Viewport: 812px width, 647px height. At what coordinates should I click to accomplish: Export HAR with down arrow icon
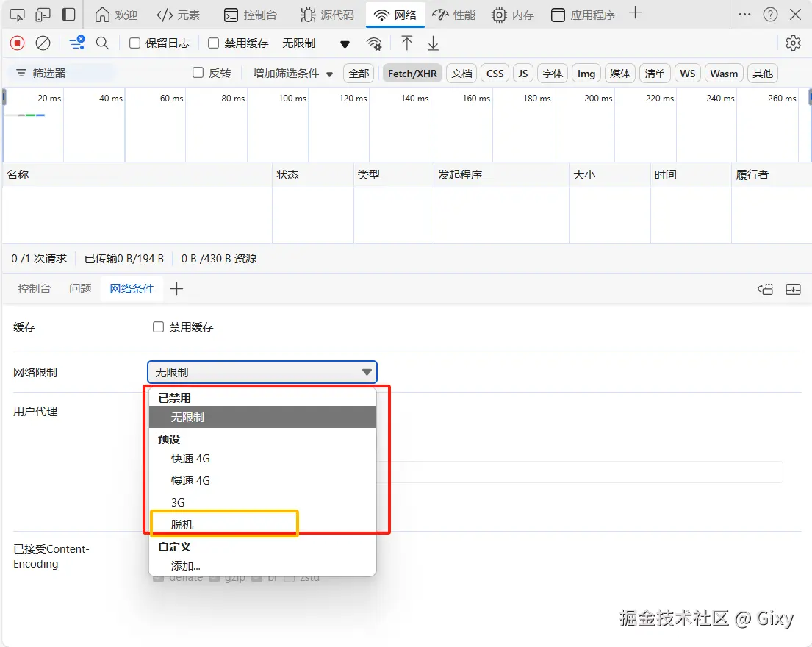point(434,43)
